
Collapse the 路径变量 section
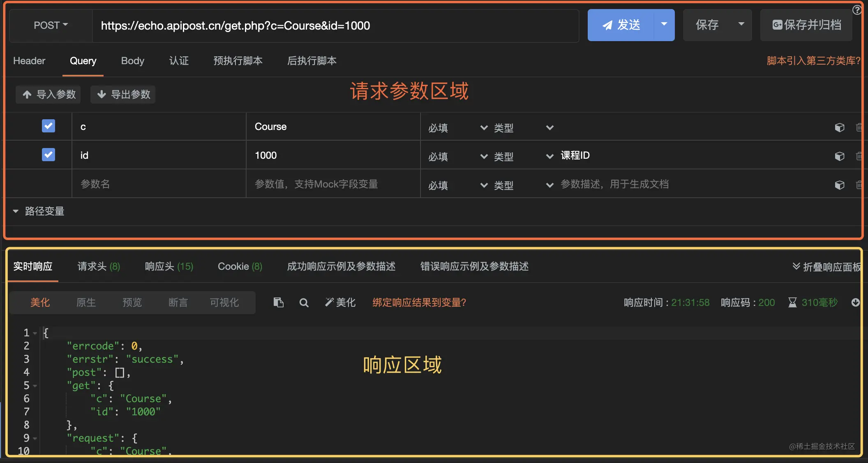pyautogui.click(x=16, y=211)
